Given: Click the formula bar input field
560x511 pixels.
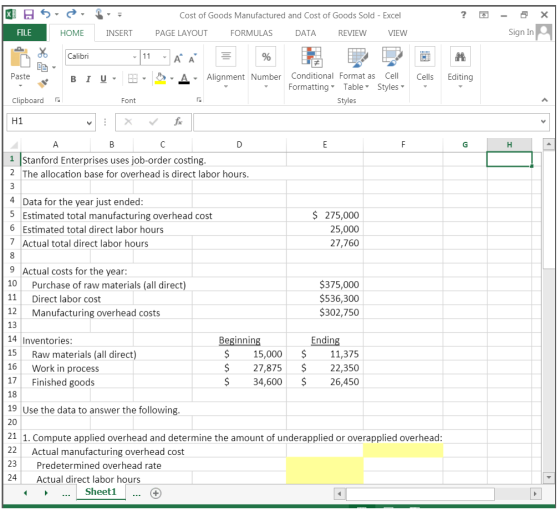Looking at the screenshot, I should point(366,122).
